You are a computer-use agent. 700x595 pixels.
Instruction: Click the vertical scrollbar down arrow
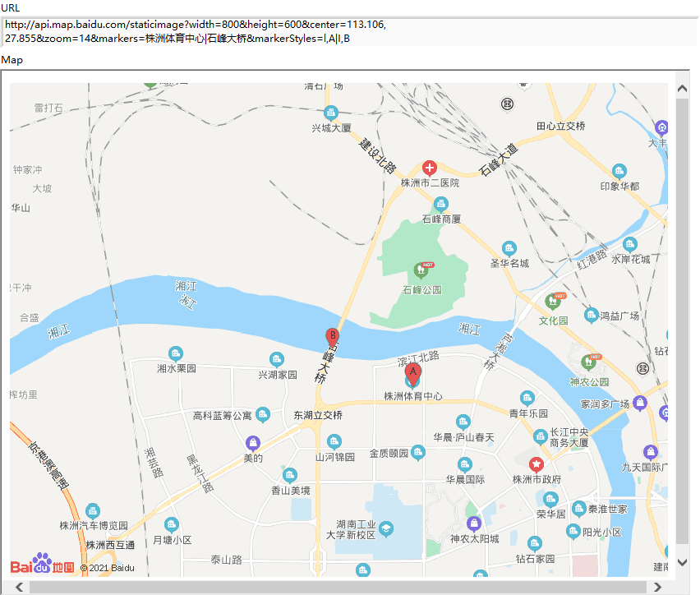pos(682,562)
